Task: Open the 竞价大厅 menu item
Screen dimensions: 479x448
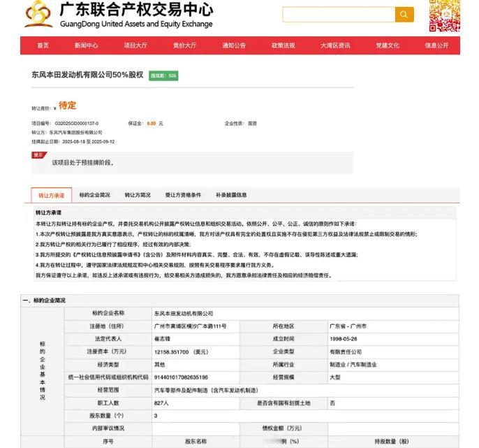Action: [x=185, y=45]
